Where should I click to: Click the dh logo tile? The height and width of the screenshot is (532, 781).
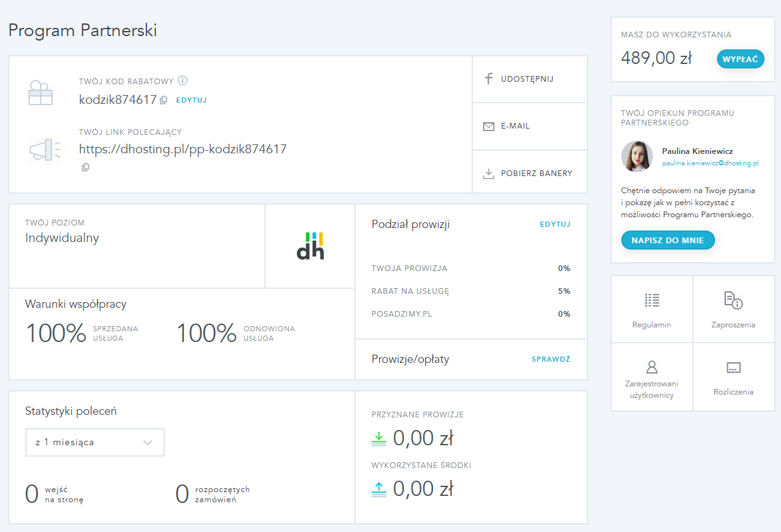tap(310, 246)
